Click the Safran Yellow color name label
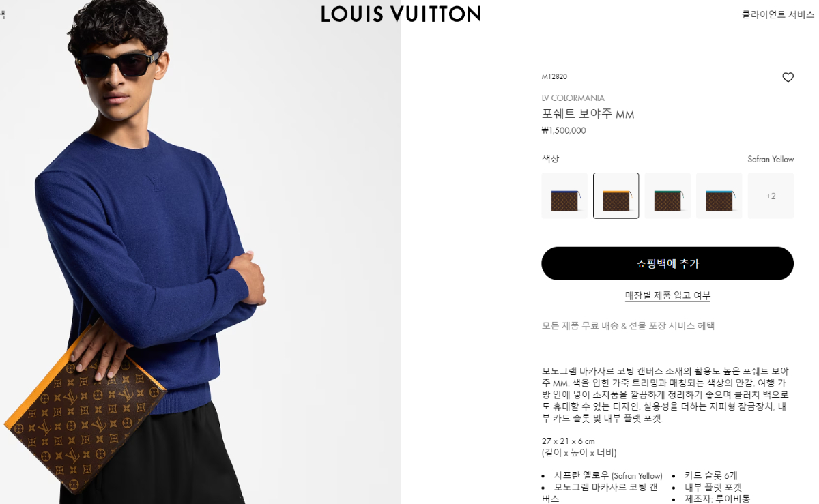This screenshot has height=504, width=819. pyautogui.click(x=771, y=159)
